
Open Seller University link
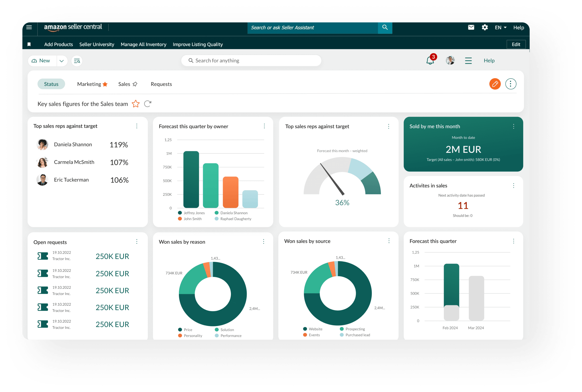[x=97, y=44]
